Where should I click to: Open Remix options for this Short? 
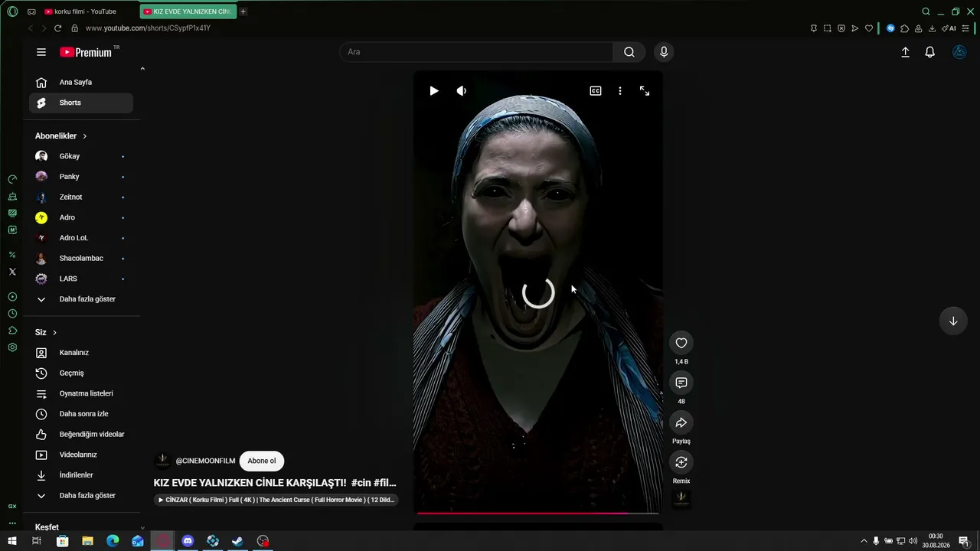pos(681,462)
